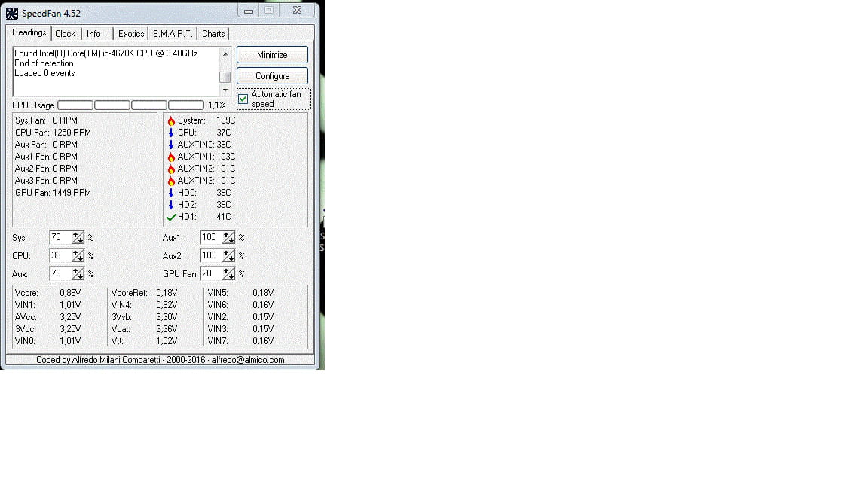Click the CPU Usage bar first segment
This screenshot has width=868, height=488.
75,105
